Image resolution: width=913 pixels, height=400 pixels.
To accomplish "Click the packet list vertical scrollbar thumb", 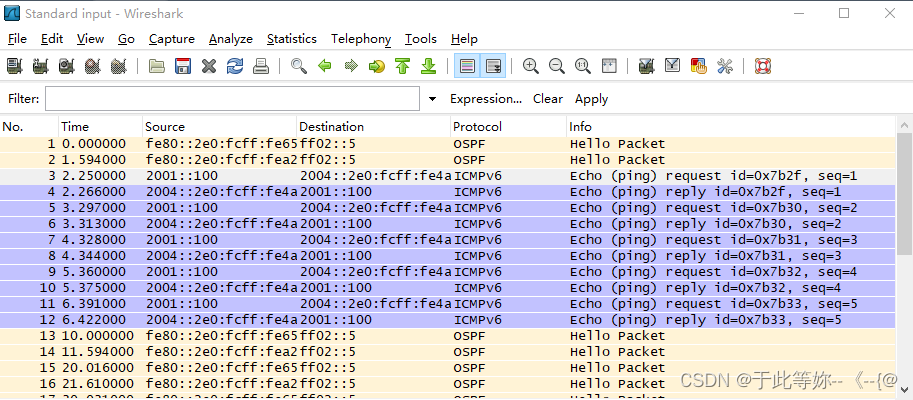I will 904,194.
